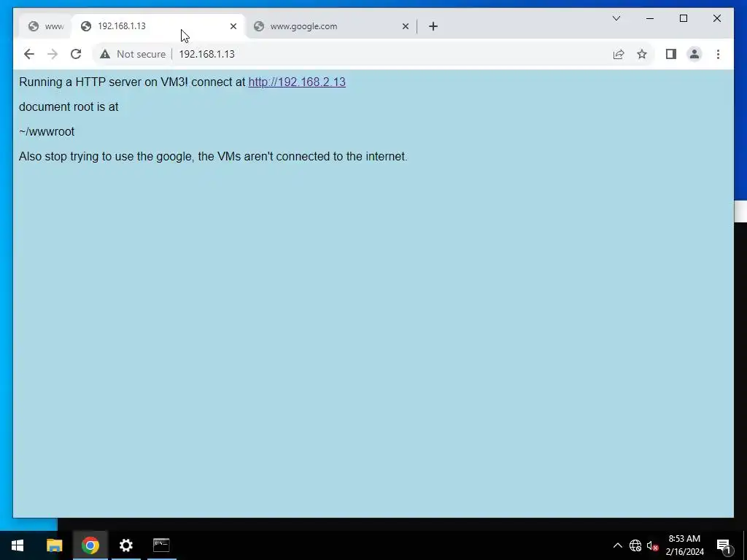The height and width of the screenshot is (560, 747).
Task: Open a new tab with plus button
Action: point(433,27)
